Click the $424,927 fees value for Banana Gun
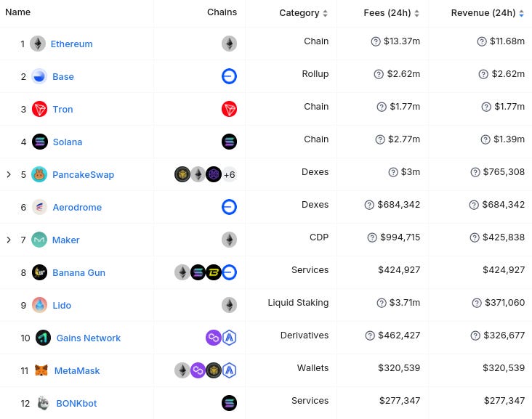This screenshot has height=419, width=532. point(399,270)
